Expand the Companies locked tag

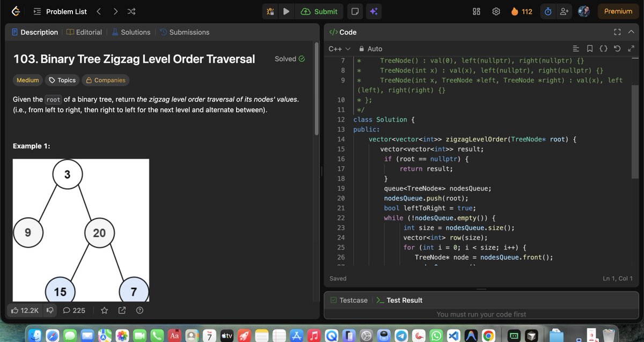click(106, 80)
